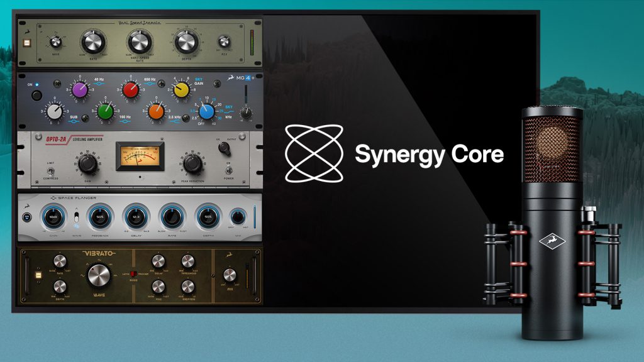Click the Vari Speed Tremolo Wave selector knob

55,42
